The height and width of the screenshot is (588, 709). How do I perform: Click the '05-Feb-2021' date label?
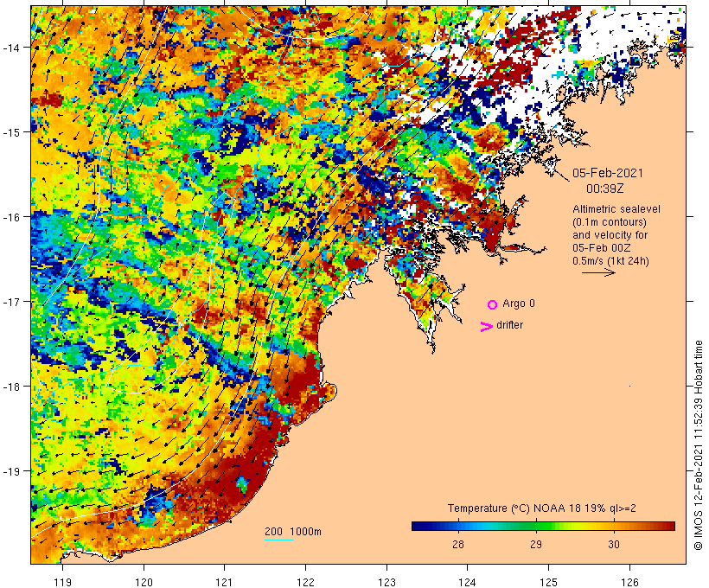[607, 173]
